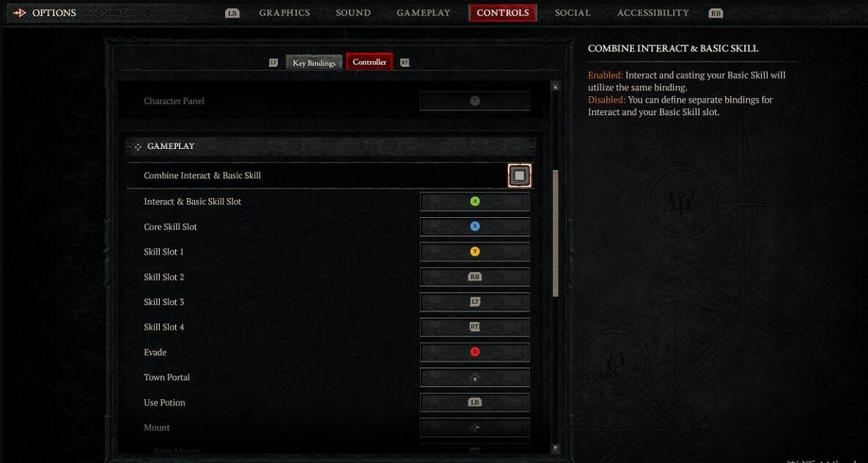Click the bindings list scrollbar thumb
Viewport: 868px width, 463px height.
555,233
